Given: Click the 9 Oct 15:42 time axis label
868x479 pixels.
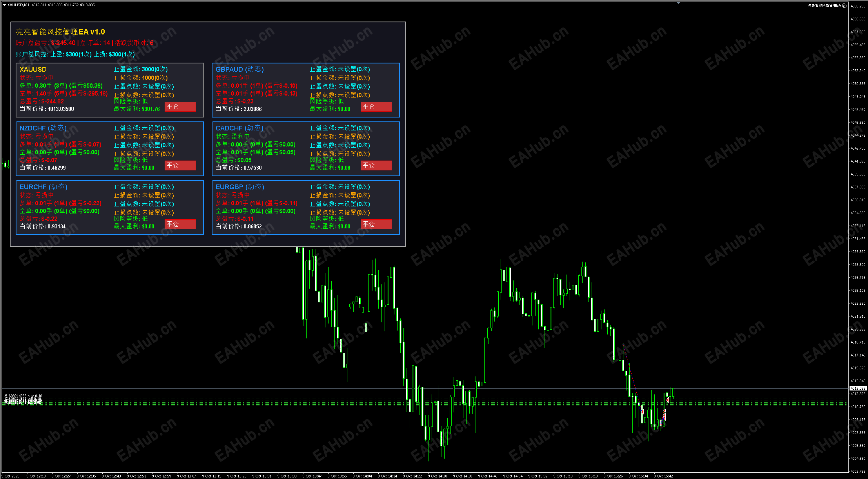Looking at the screenshot, I should [664, 476].
